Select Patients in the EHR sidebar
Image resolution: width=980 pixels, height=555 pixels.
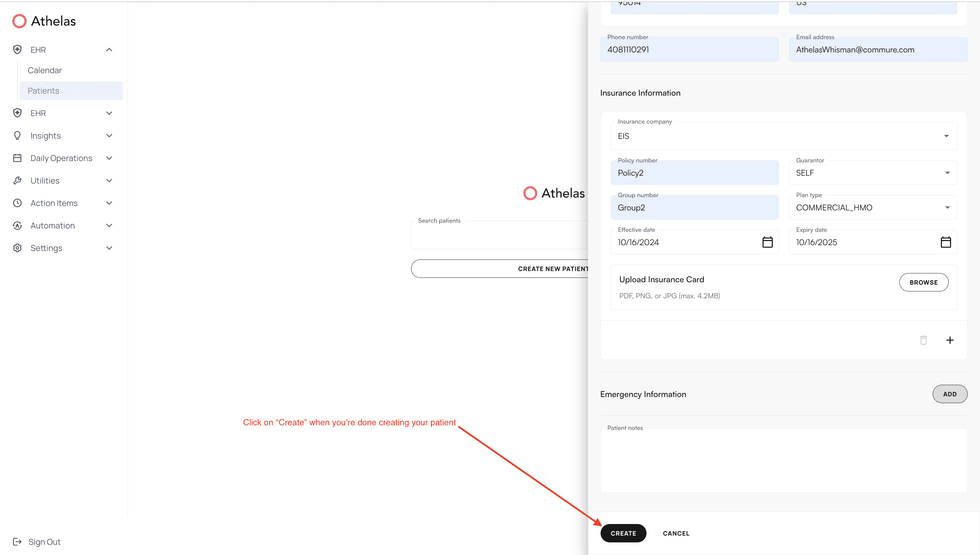coord(43,91)
